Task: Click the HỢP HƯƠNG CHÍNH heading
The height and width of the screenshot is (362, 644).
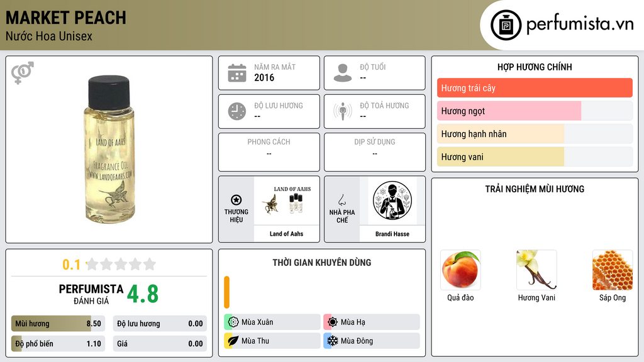Action: coord(535,67)
